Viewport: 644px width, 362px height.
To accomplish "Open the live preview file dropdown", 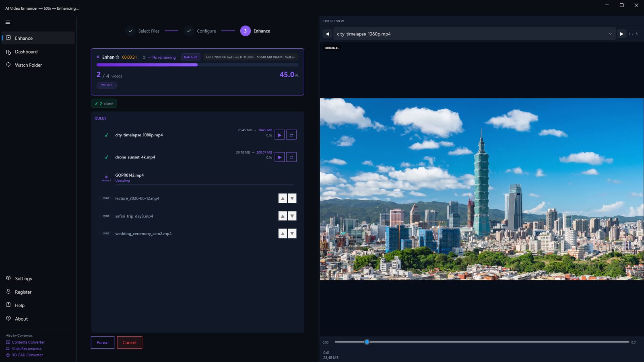I will [x=475, y=34].
